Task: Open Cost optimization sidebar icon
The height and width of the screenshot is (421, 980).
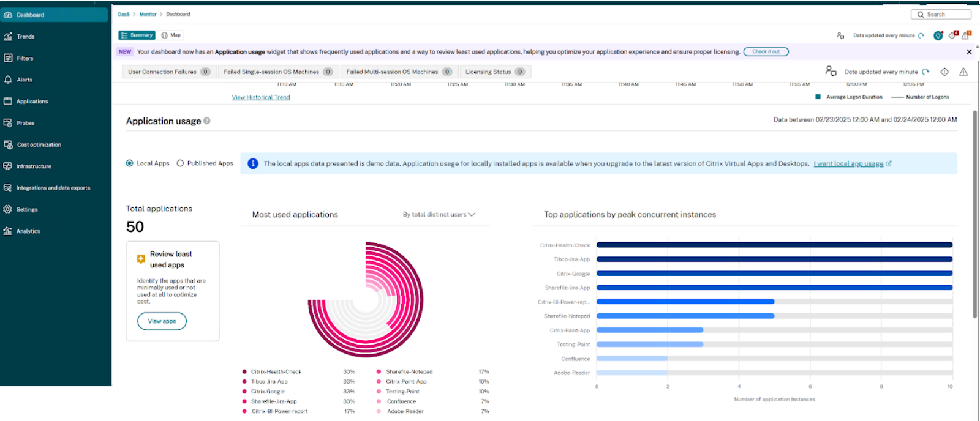Action: (8, 145)
